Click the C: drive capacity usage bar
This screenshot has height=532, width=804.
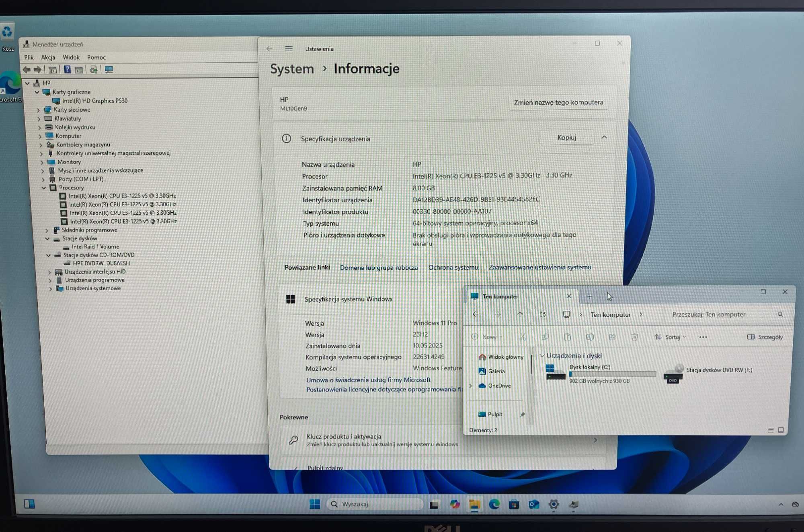point(613,374)
